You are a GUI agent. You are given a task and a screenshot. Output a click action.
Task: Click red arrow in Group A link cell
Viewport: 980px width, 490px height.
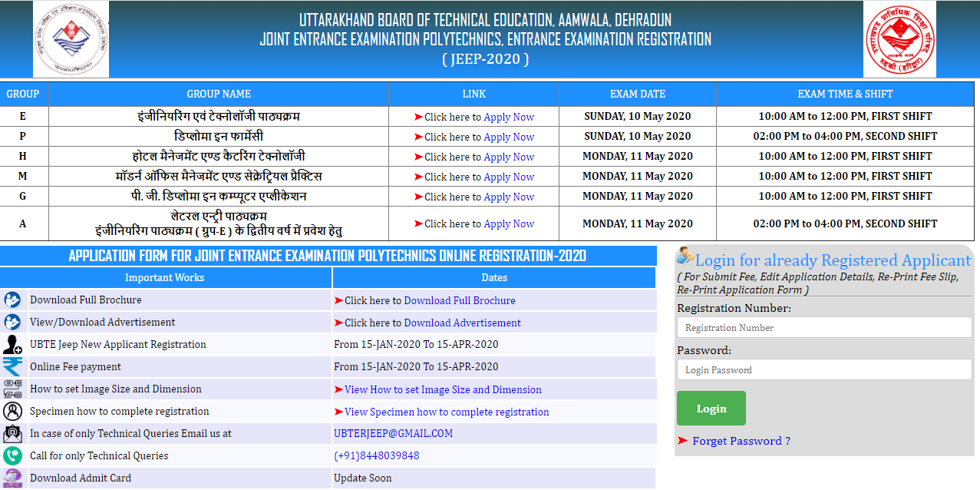[418, 223]
